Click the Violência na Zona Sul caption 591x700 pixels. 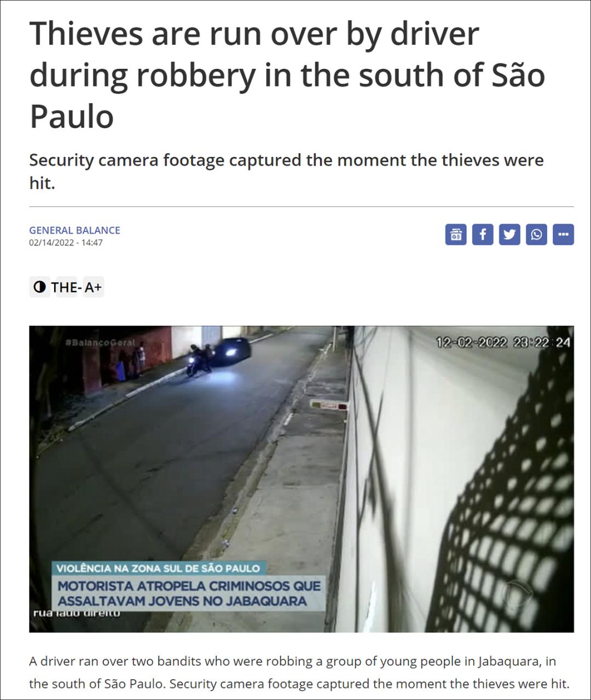(x=158, y=568)
